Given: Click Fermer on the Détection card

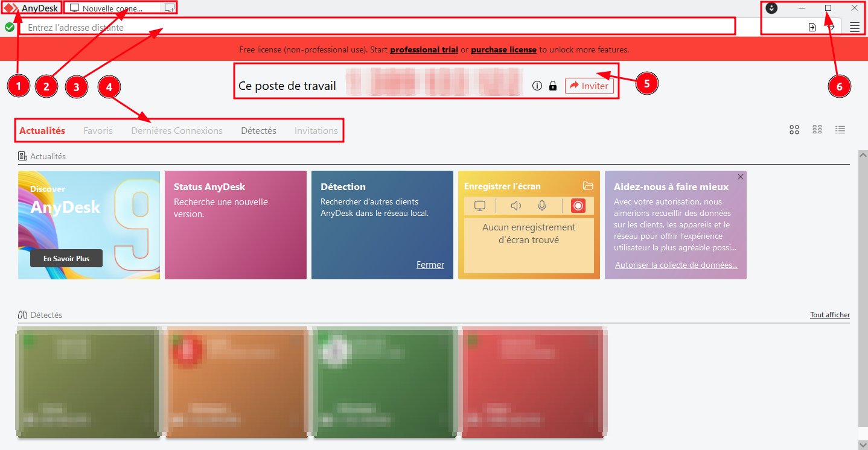Looking at the screenshot, I should point(430,265).
